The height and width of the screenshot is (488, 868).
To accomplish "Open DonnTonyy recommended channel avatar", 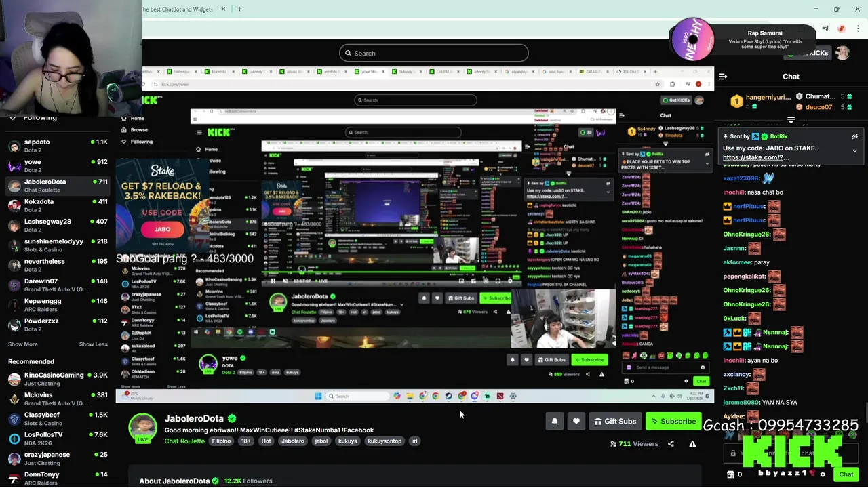I will coord(14,479).
